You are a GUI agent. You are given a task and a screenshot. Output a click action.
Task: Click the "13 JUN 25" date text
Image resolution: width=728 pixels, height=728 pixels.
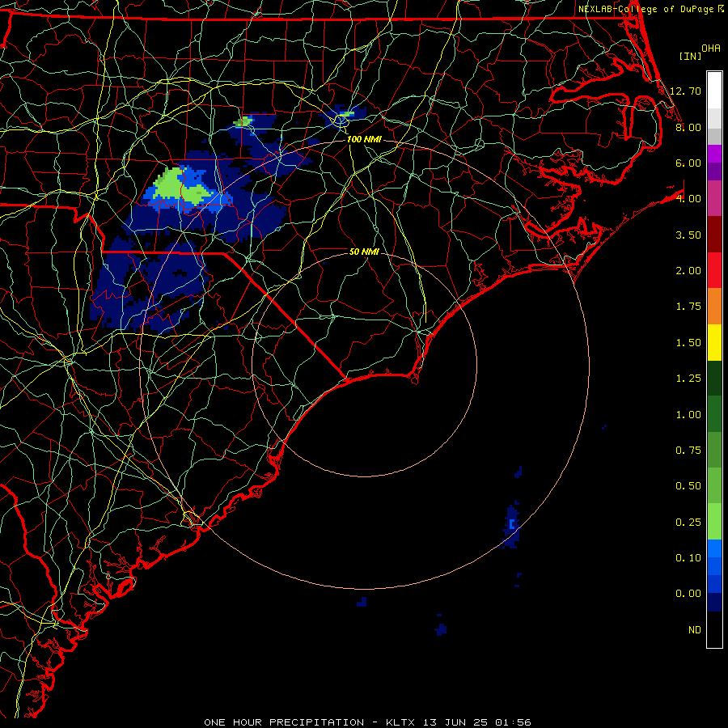[x=455, y=722]
